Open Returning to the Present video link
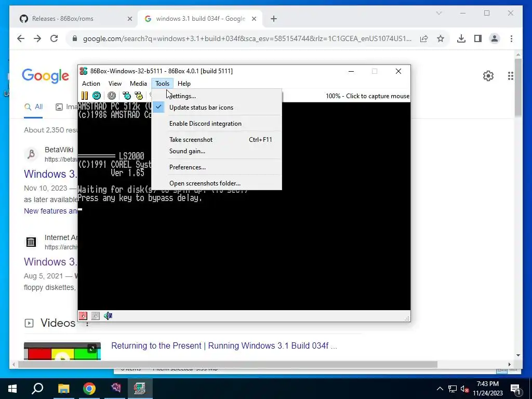The image size is (532, 399). (x=224, y=345)
